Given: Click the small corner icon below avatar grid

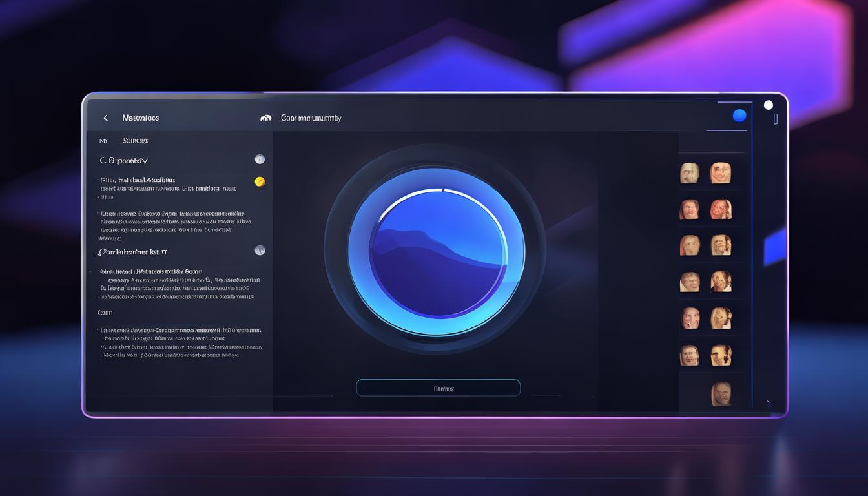Looking at the screenshot, I should [x=767, y=404].
